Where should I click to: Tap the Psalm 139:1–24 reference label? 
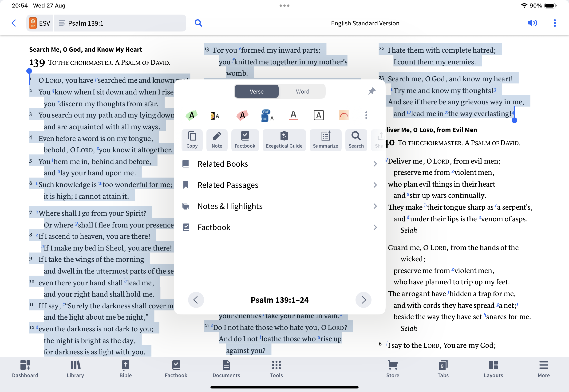tap(280, 300)
